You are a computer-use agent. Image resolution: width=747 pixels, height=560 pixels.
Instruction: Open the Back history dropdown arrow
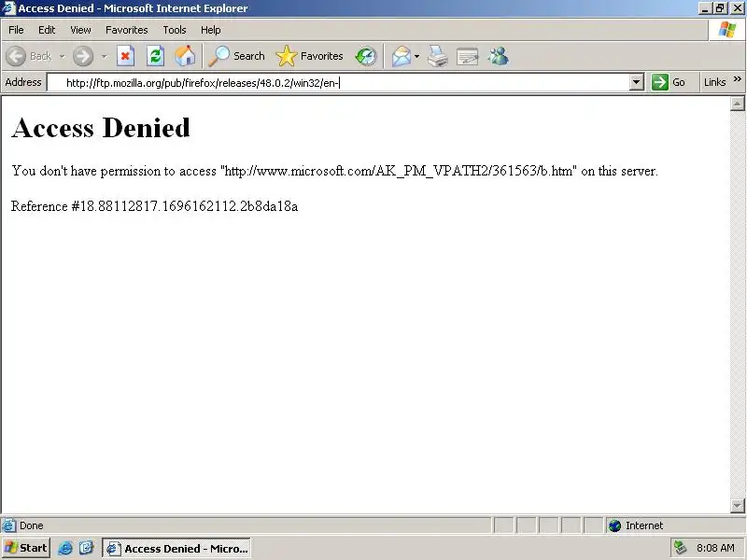pyautogui.click(x=62, y=56)
